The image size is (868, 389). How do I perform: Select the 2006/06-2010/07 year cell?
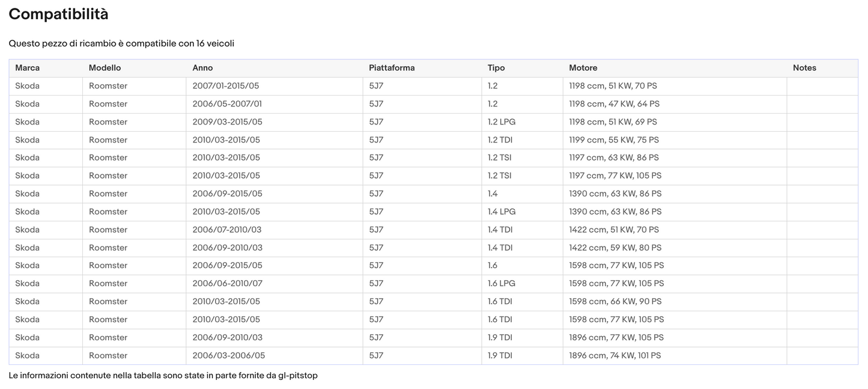click(227, 283)
